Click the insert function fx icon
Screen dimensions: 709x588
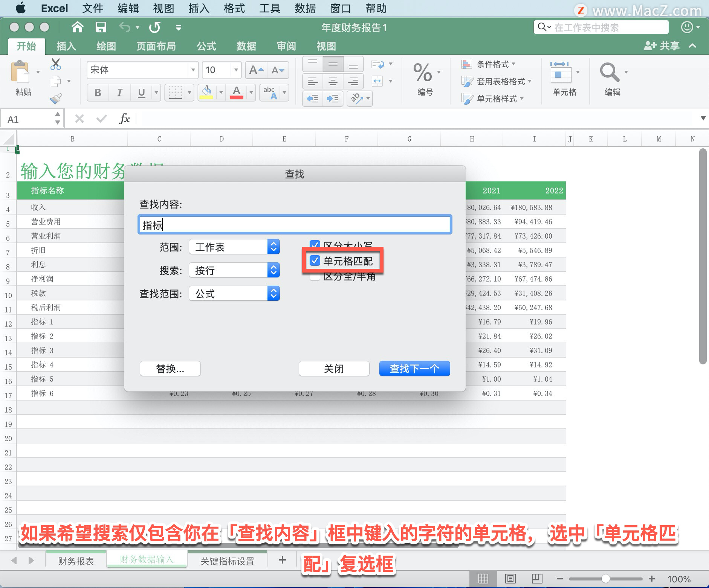click(x=124, y=119)
